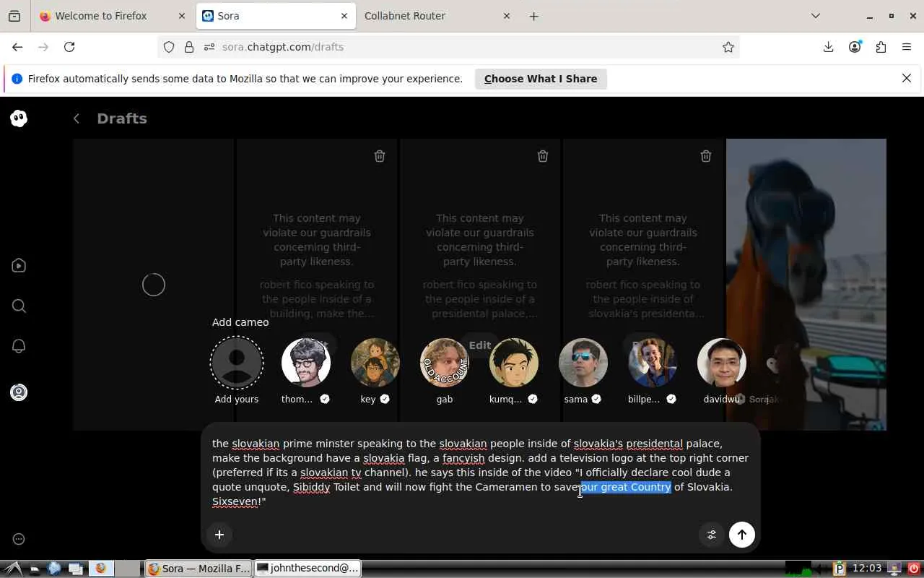Go back one page in Firefox

[17, 47]
